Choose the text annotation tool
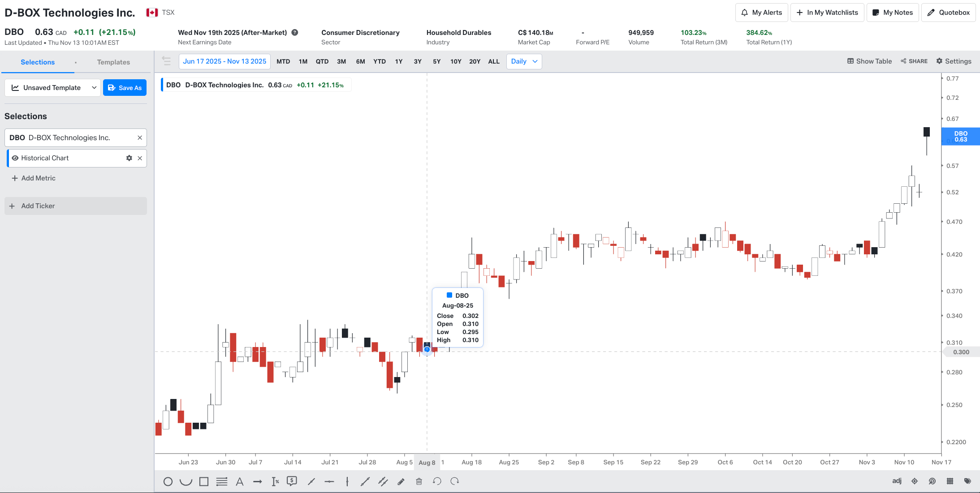Viewport: 980px width, 493px height. click(x=240, y=482)
